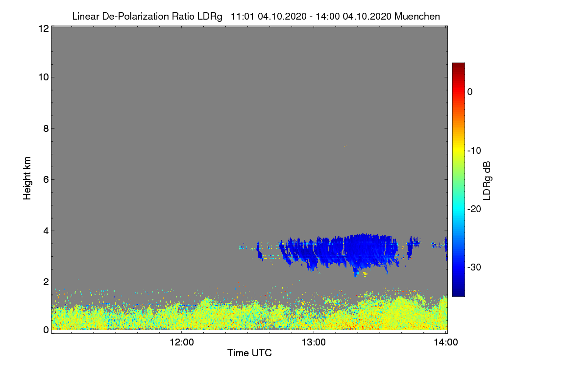
Task: Click the LDRg color scale bar
Action: (x=458, y=179)
